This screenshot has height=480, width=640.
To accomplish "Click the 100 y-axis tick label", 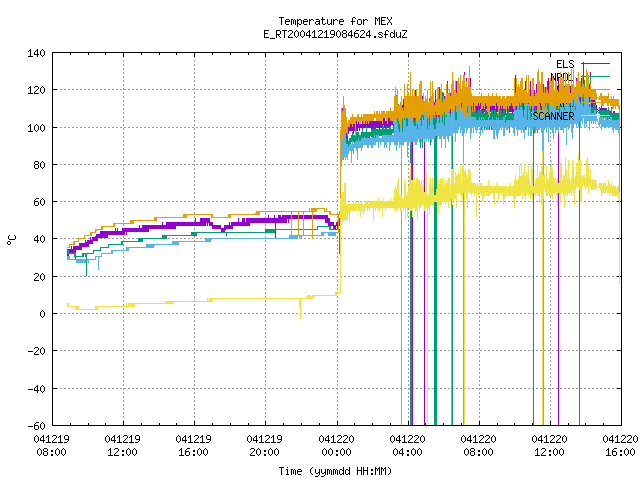I will click(36, 128).
